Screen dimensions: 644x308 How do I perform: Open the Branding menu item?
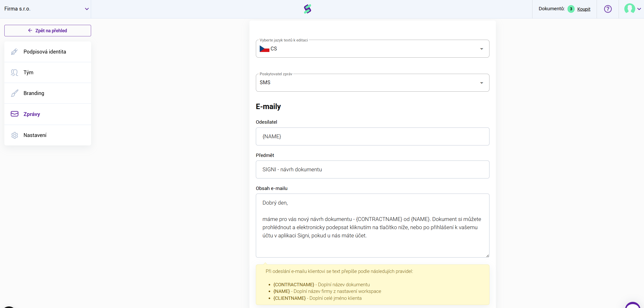(x=34, y=93)
